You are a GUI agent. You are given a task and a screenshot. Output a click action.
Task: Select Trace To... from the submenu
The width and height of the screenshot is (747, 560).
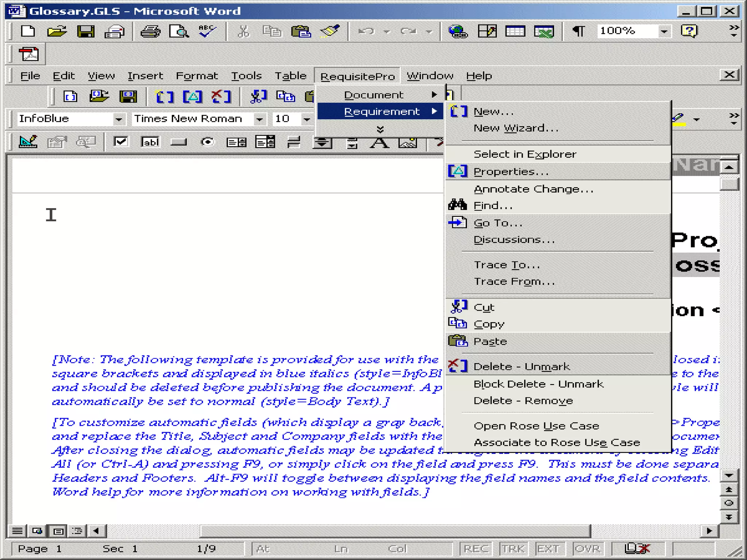pos(507,265)
